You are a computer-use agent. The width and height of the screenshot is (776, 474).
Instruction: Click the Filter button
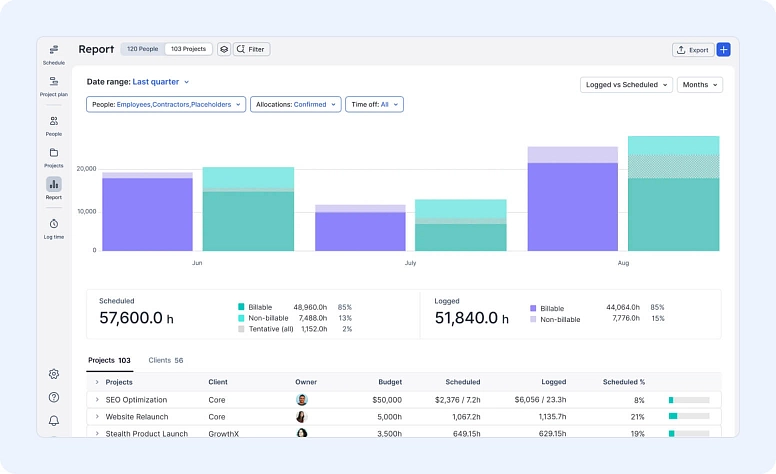[251, 49]
